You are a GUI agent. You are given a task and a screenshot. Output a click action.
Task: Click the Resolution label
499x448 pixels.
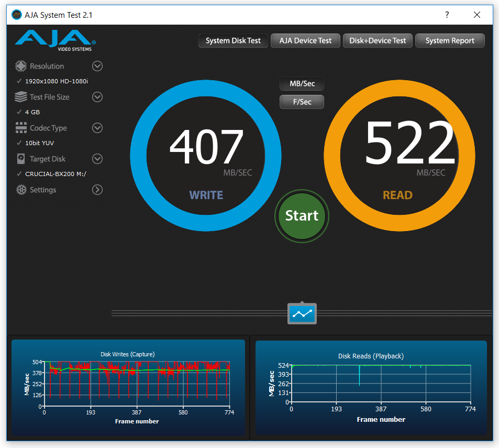point(47,66)
